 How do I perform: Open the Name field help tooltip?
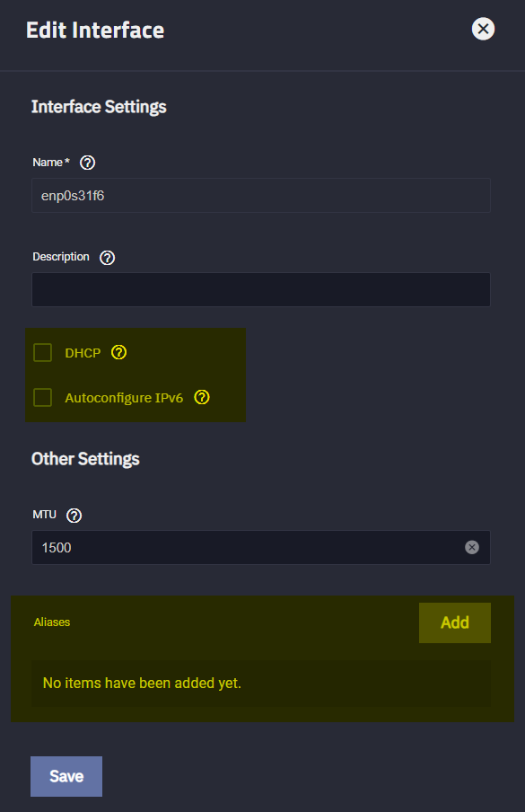pos(87,163)
